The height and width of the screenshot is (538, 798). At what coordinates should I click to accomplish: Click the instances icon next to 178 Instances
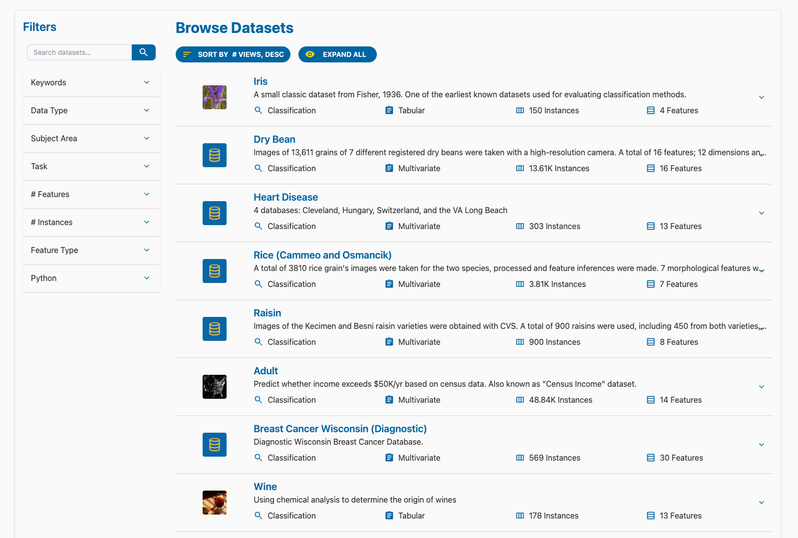520,516
